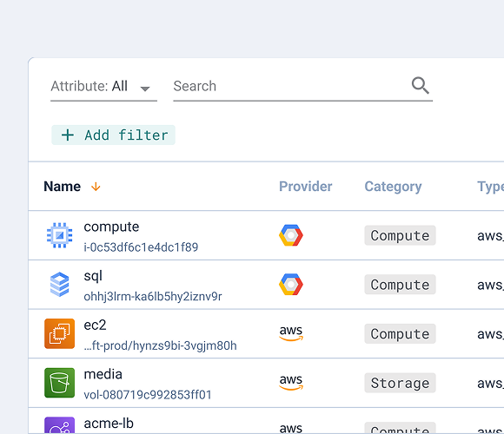The width and height of the screenshot is (504, 434).
Task: Click the compute chip resource icon
Action: point(59,235)
